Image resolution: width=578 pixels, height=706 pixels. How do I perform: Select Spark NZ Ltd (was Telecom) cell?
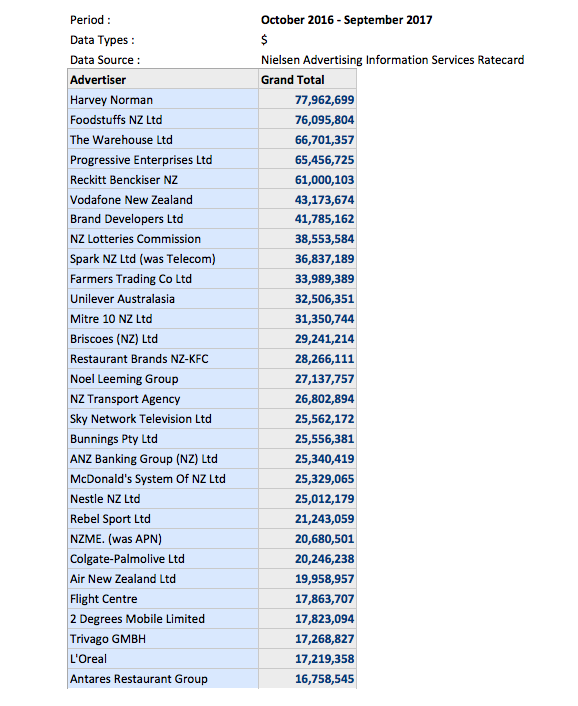163,259
